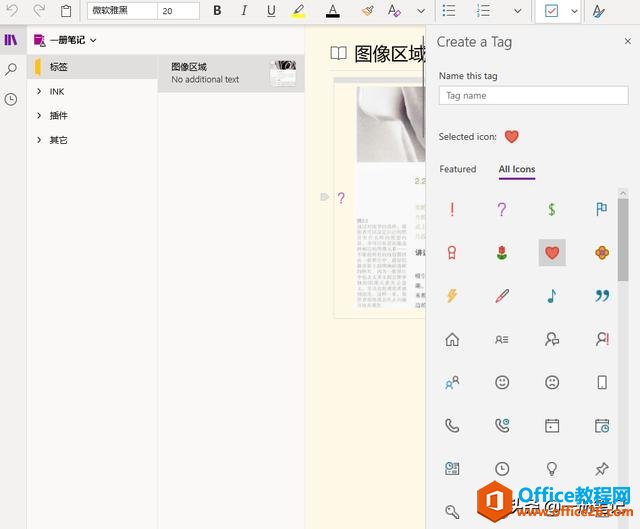This screenshot has width=640, height=529.
Task: Choose the calendar with clock icon
Action: tap(602, 426)
